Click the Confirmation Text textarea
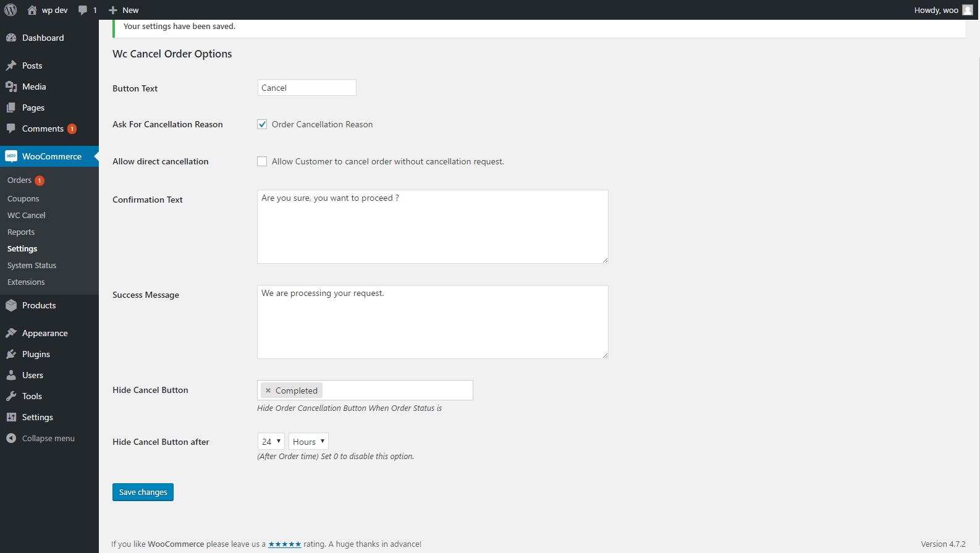This screenshot has width=980, height=553. [x=433, y=227]
